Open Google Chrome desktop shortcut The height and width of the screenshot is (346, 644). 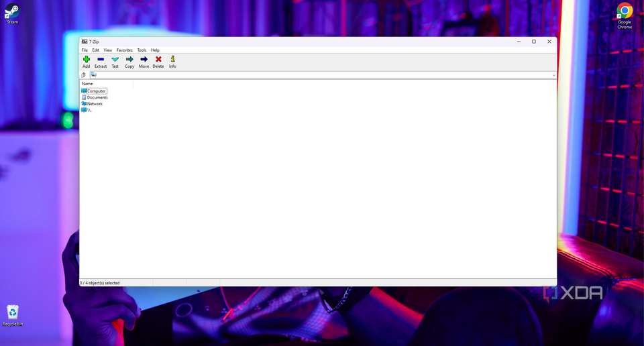coord(625,16)
